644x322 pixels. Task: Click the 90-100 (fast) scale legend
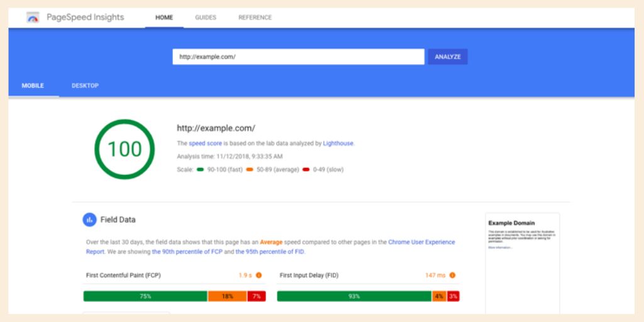pyautogui.click(x=219, y=170)
